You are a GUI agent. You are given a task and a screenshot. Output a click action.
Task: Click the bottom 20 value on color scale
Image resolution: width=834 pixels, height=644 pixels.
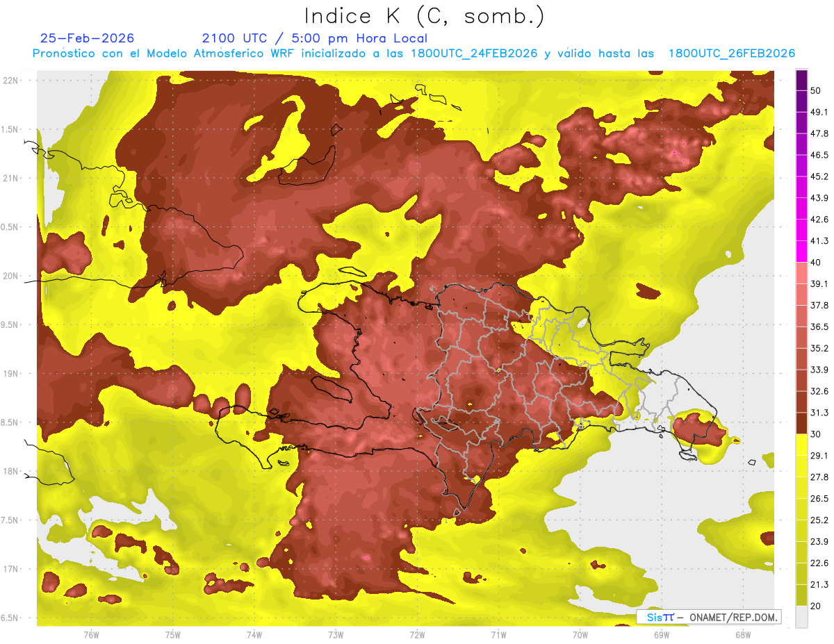[816, 606]
